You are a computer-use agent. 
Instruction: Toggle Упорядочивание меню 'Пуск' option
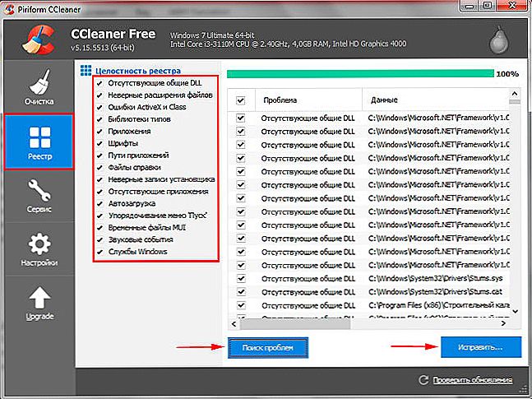(x=99, y=216)
